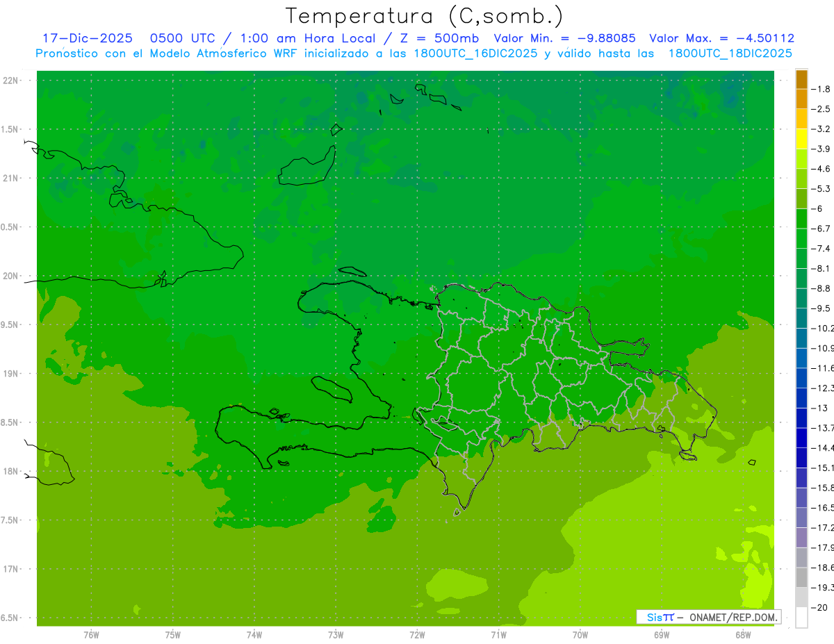Click the '-2.5' legend value
Screen dimensions: 834x644
821,109
